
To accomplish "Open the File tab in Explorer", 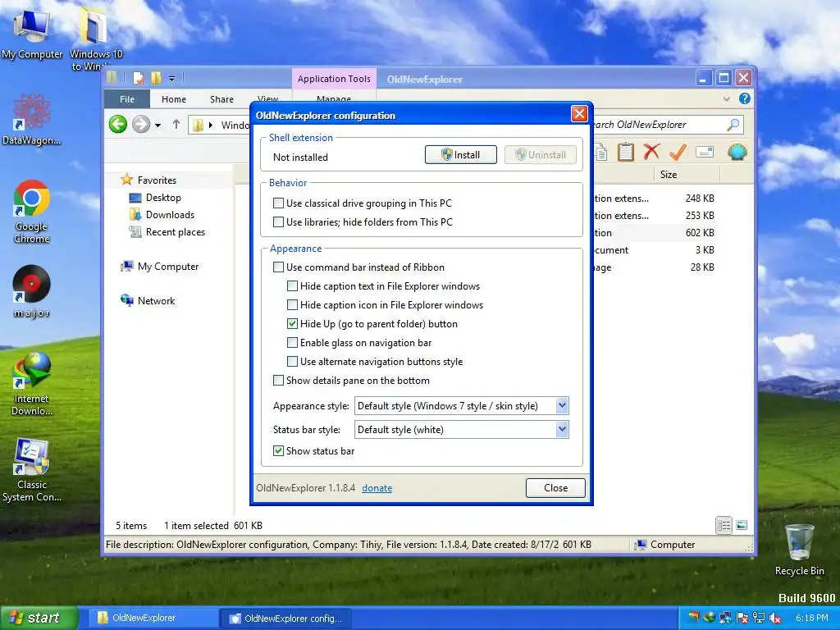I will (127, 99).
